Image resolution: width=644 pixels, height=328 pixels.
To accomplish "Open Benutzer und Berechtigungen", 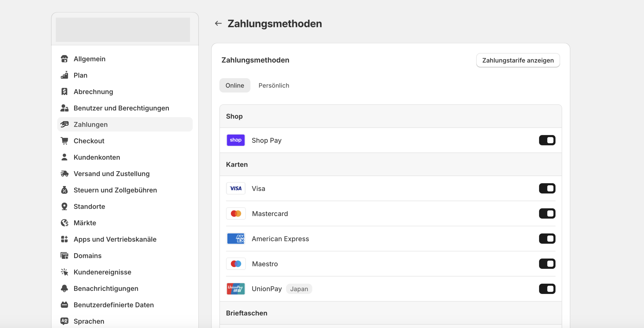I will coord(125,108).
